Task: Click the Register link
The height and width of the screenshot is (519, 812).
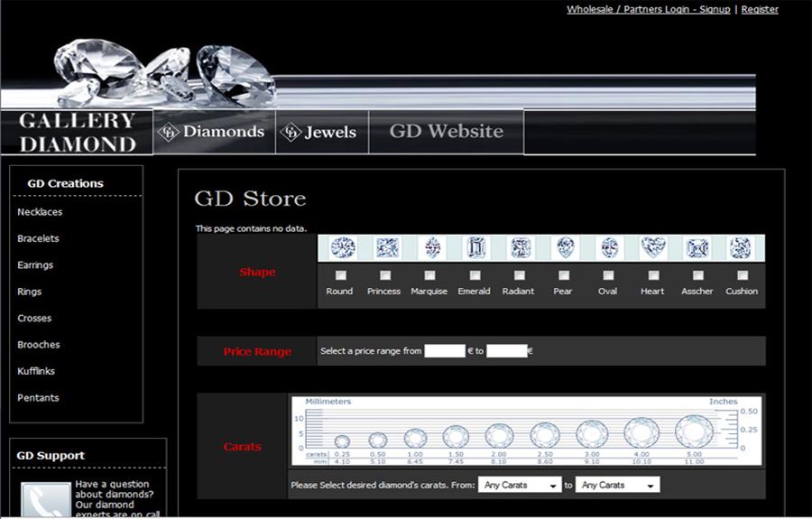Action: click(x=760, y=9)
